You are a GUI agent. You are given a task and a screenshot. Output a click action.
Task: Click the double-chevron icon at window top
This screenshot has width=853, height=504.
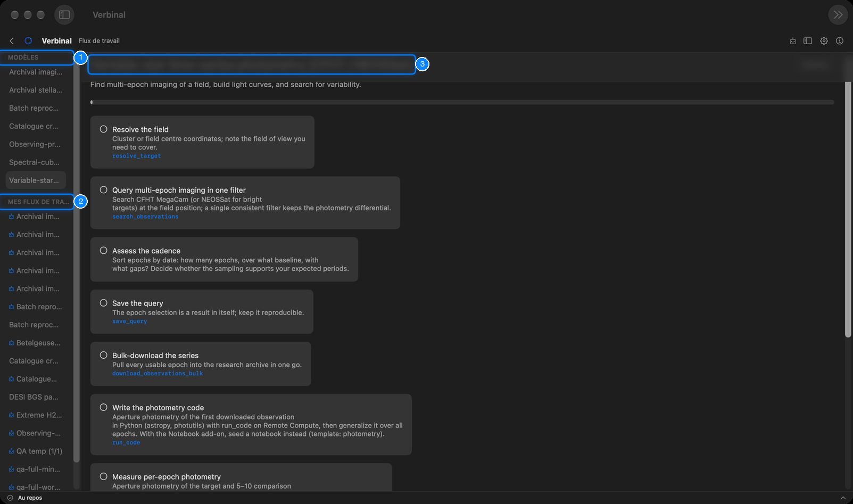click(838, 15)
